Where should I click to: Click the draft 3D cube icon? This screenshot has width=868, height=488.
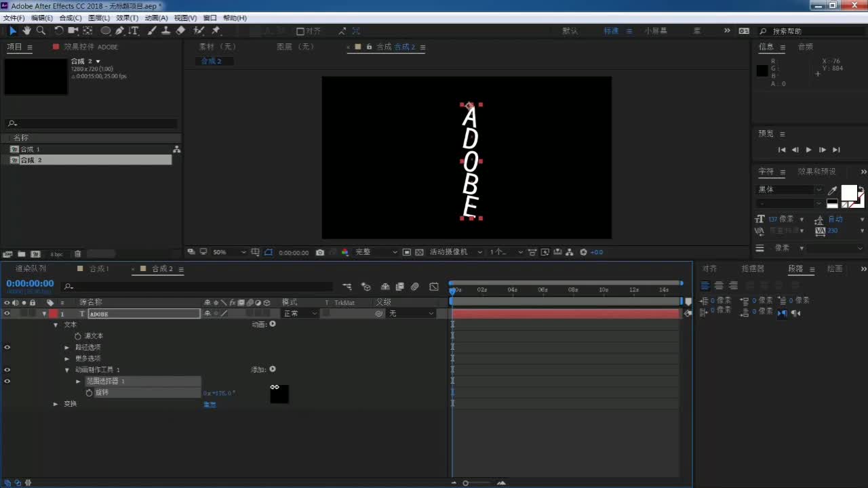pyautogui.click(x=366, y=286)
